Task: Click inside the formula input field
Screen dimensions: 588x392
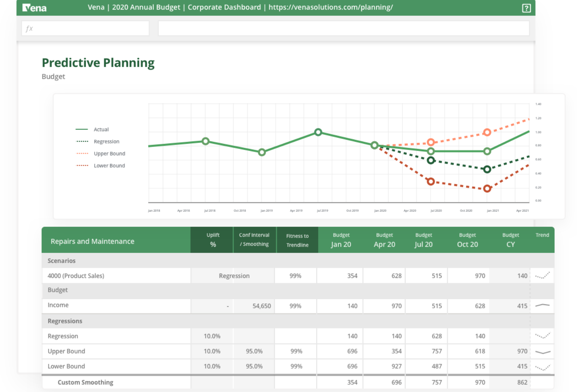Action: point(344,28)
